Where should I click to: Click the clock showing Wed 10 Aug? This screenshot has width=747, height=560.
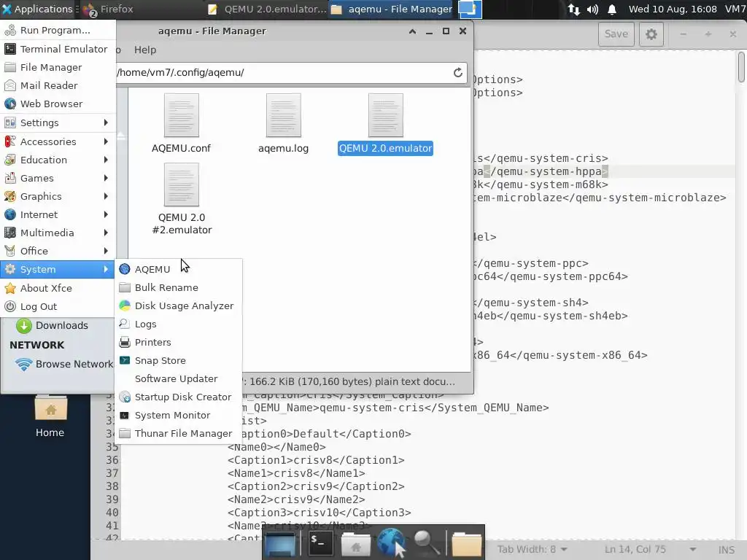coord(672,9)
